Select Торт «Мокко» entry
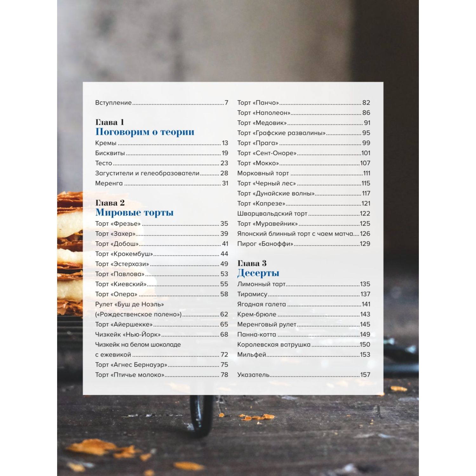This screenshot has width=476, height=476. point(304,163)
